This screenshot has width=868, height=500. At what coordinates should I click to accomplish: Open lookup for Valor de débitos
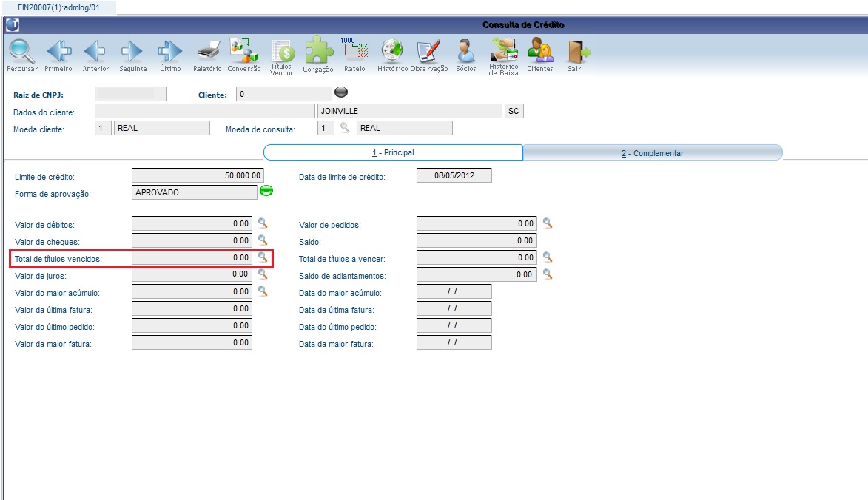pyautogui.click(x=263, y=223)
